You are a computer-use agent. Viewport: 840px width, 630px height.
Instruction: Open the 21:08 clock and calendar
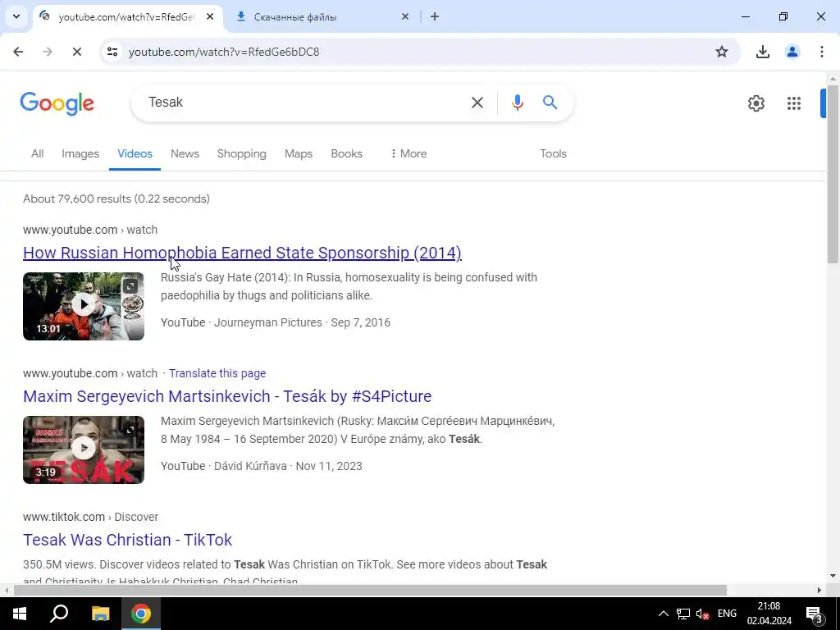tap(769, 614)
